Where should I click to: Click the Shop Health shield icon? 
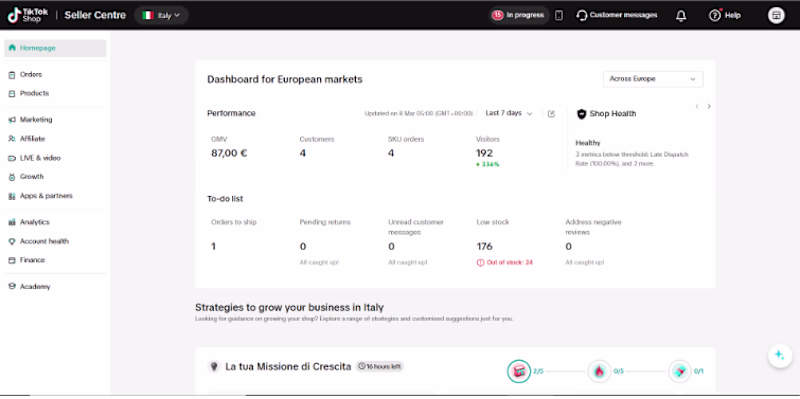[x=581, y=114]
